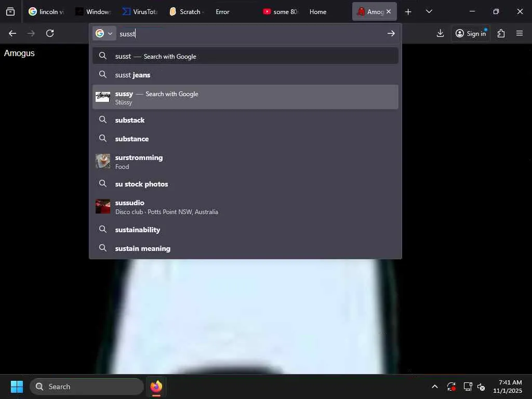Click the magnifier icon beside 'sustainability'
This screenshot has width=532, height=399.
pos(103,229)
